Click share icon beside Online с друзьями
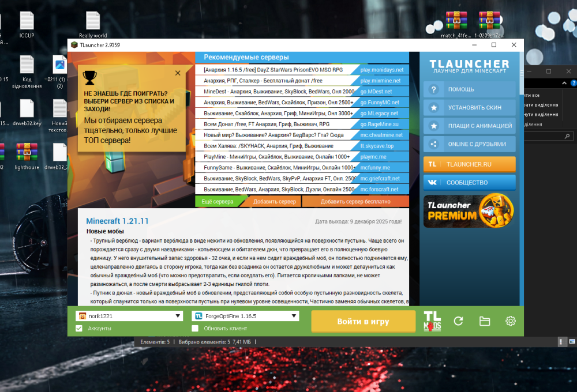 (433, 144)
